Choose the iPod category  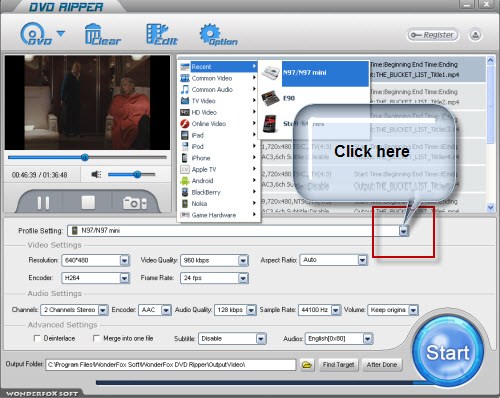(218, 146)
